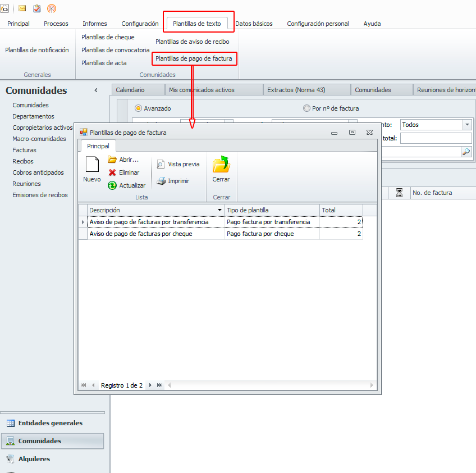The height and width of the screenshot is (473, 476).
Task: Open the Principal ribbon tab
Action: [x=19, y=24]
